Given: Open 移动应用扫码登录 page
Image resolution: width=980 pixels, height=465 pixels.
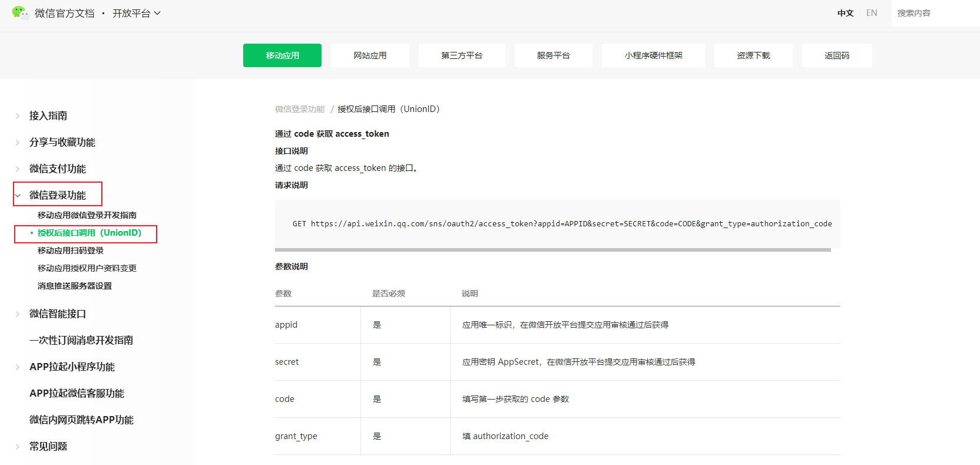Looking at the screenshot, I should (71, 250).
